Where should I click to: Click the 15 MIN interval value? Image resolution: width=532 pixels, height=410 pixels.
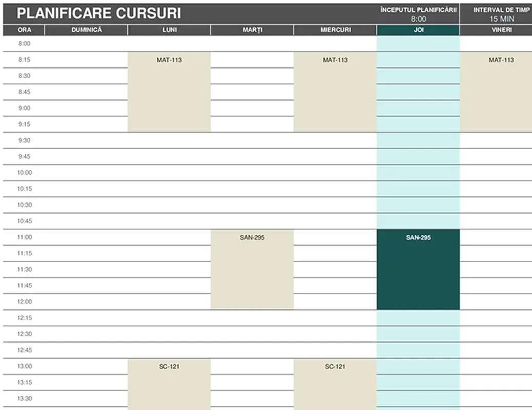500,18
